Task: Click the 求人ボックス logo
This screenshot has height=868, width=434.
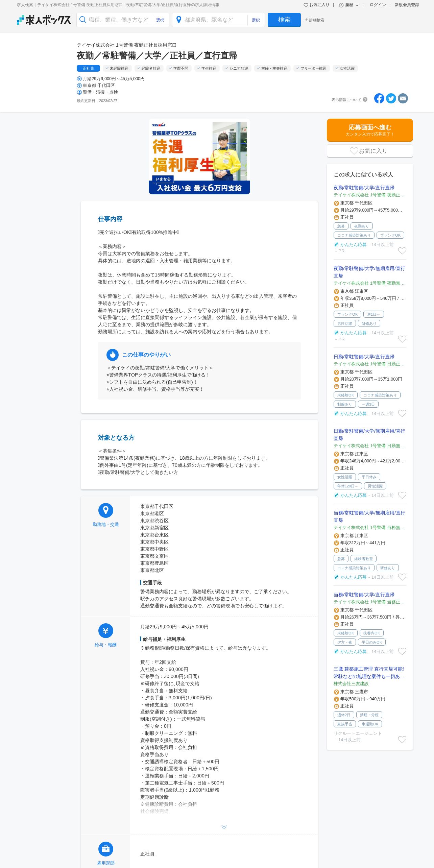Action: [44, 20]
